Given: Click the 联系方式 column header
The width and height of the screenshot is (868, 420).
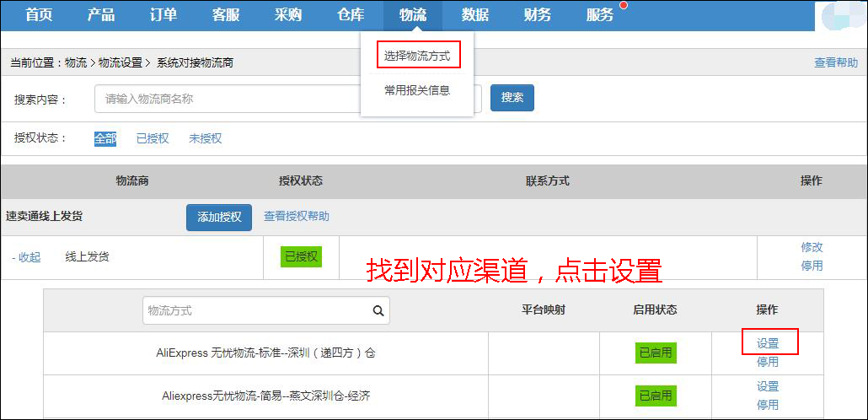Looking at the screenshot, I should coord(548,181).
